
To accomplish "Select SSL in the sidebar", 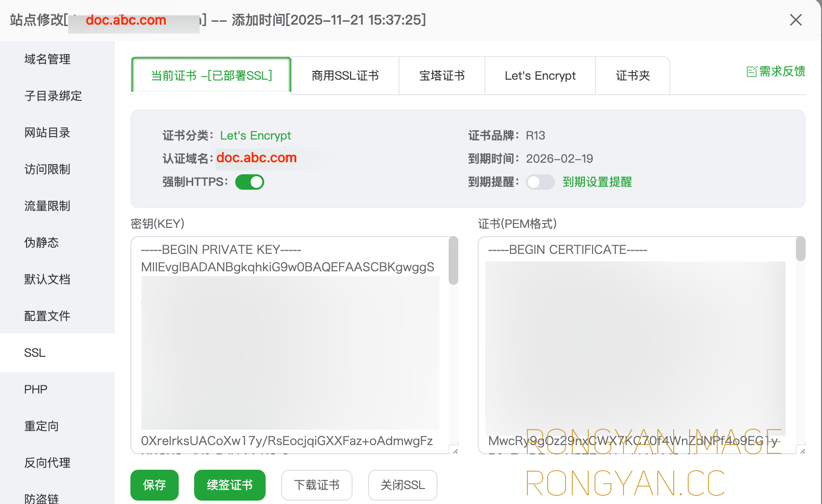I will pos(57,353).
